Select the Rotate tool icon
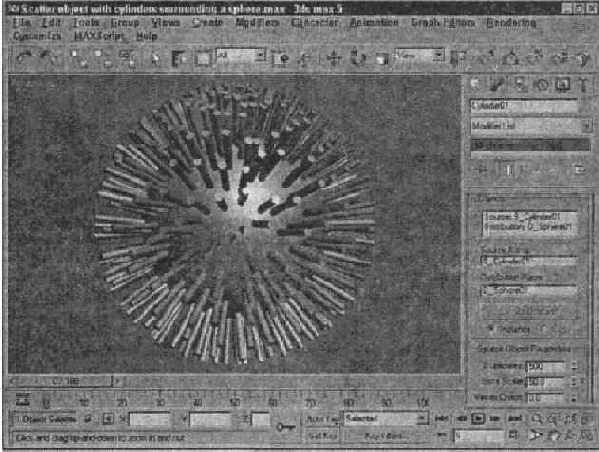The image size is (599, 452). (358, 58)
